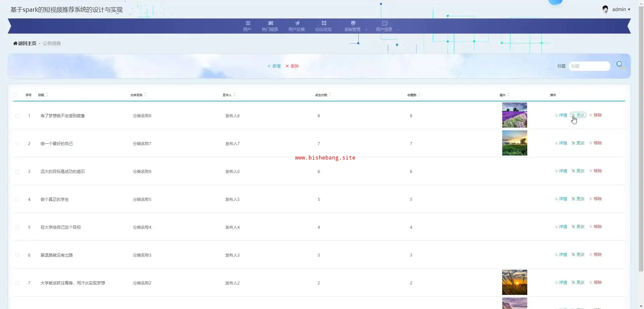Expand the 系统管理 dropdown menu
Screen dimensions: 644x309
coord(366,30)
